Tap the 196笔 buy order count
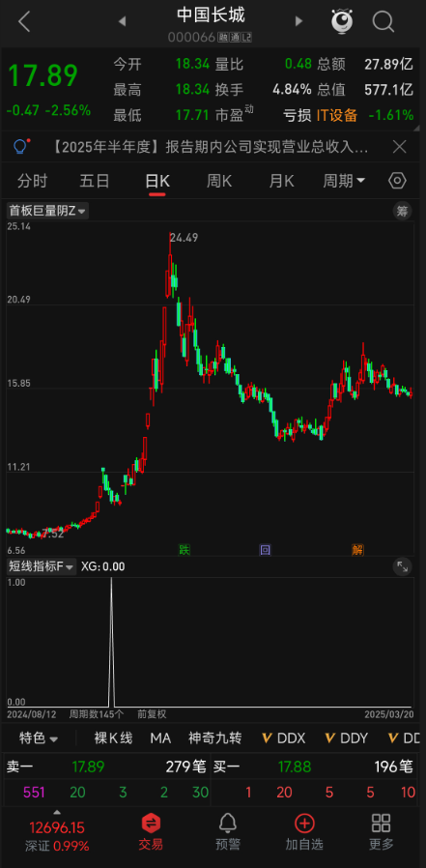426x868 pixels. click(x=393, y=767)
